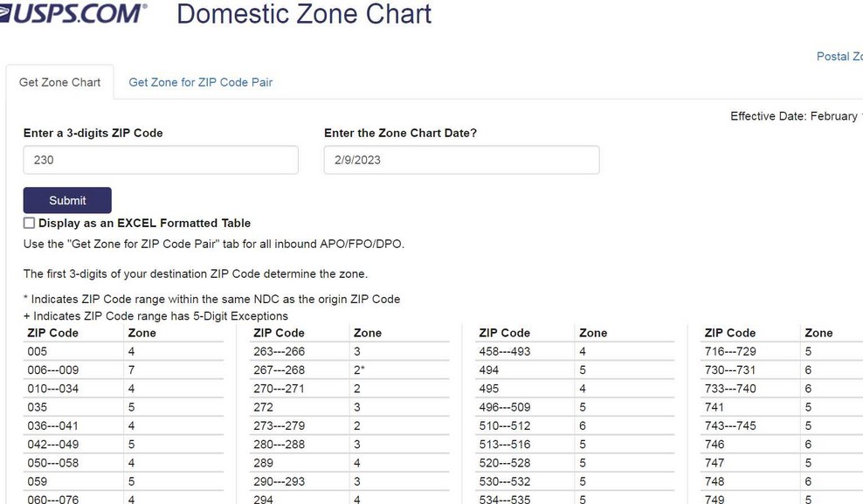This screenshot has height=504, width=863.
Task: Click the Domestic Zone Chart heading
Action: point(304,14)
